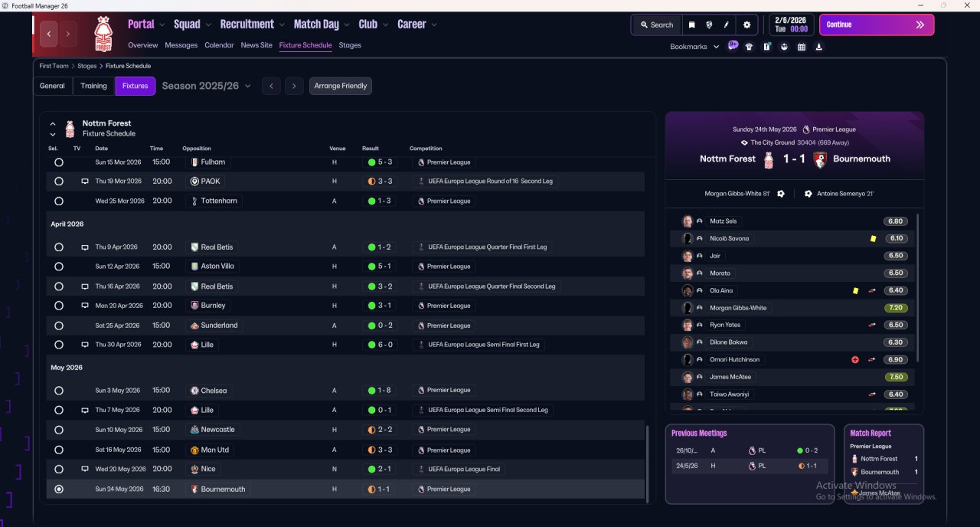Click goal ball icon next to Morgan Gibbs-White 81'
Screen dimensions: 980x527
780,194
